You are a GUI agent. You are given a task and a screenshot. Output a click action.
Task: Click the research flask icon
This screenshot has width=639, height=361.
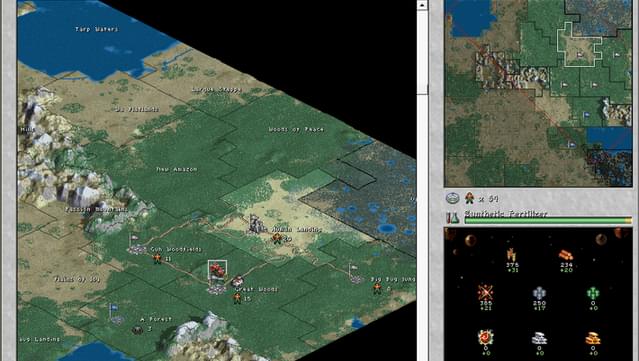[453, 218]
